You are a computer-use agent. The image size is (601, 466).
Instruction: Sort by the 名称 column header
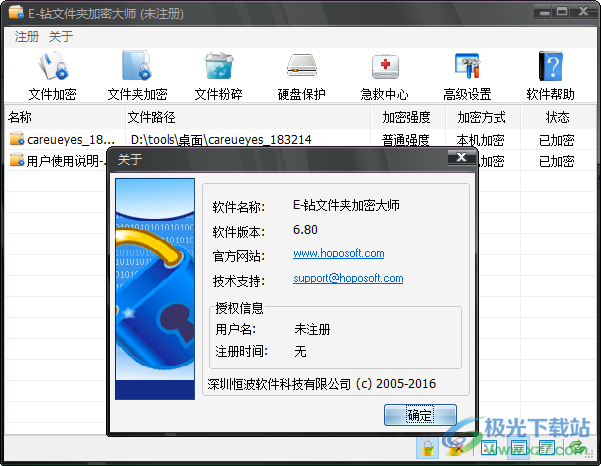[x=65, y=117]
